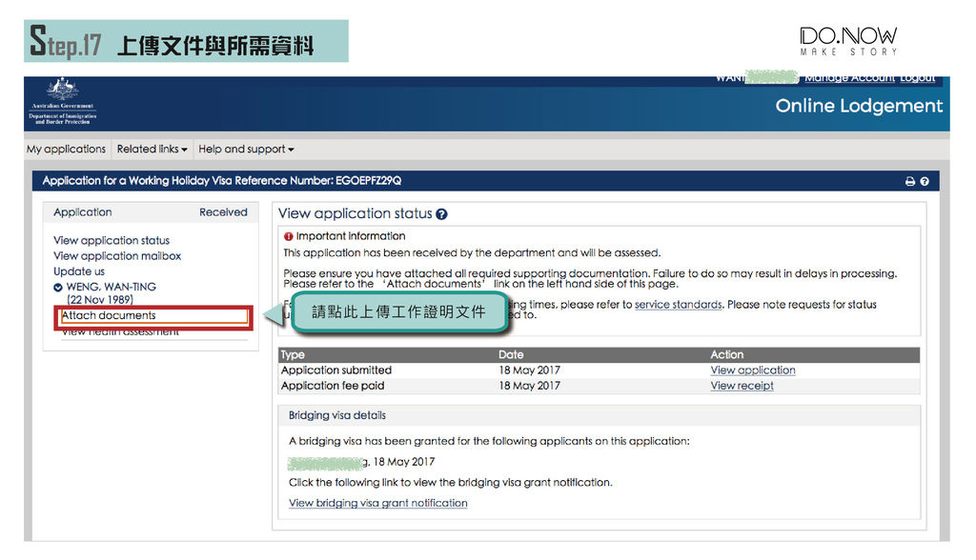
Task: Click the Bridging visa details heading
Action: click(x=337, y=415)
